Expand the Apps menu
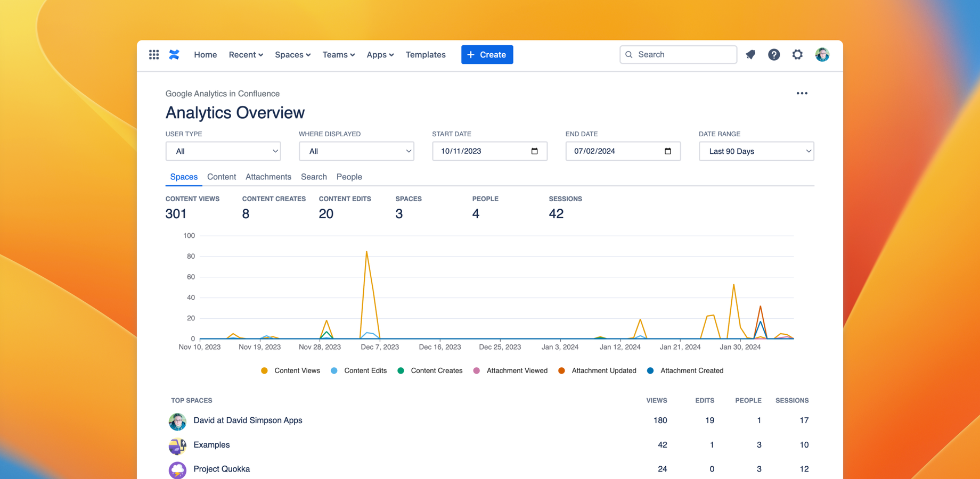The image size is (980, 479). click(x=380, y=54)
